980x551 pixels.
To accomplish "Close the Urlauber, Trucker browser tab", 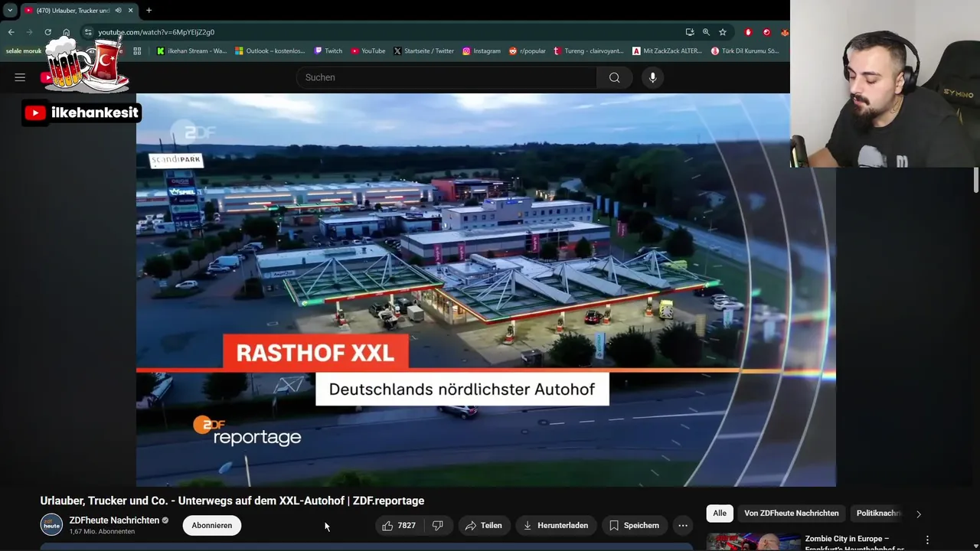I will [x=130, y=11].
